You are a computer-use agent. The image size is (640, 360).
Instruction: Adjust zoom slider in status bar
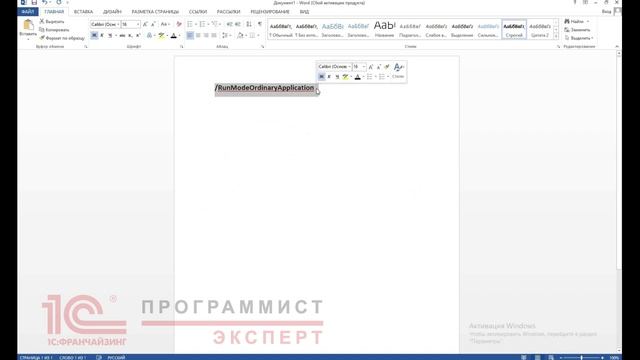[582, 358]
